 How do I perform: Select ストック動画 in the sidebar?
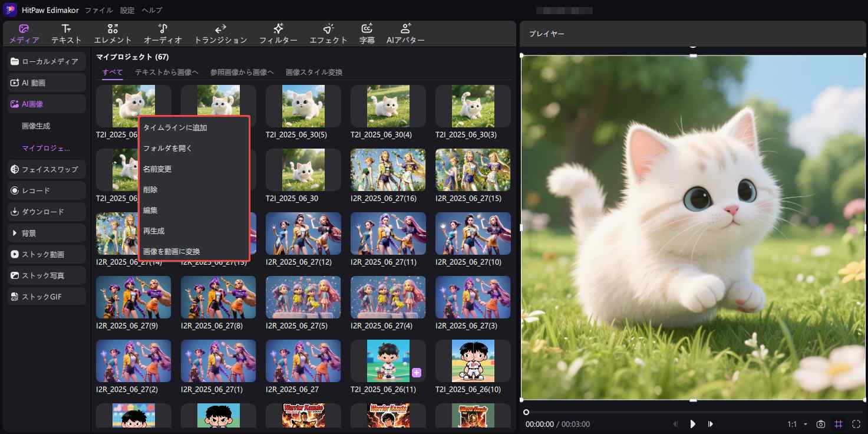[47, 254]
